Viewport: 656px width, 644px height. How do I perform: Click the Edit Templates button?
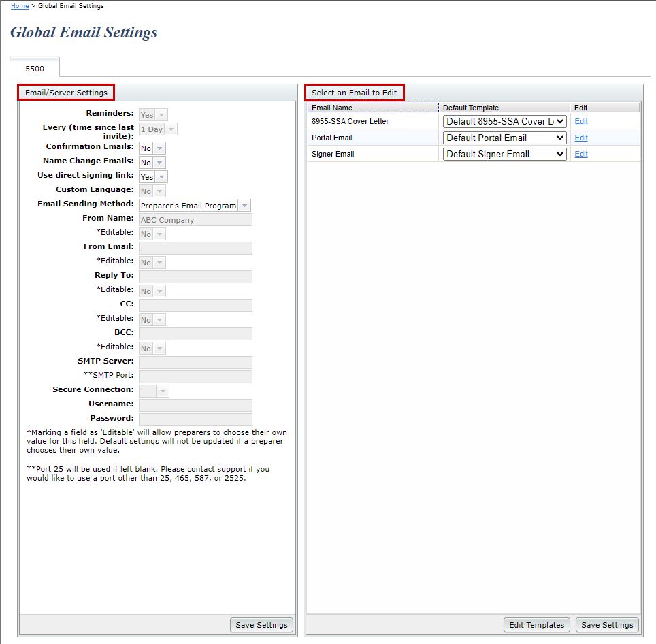tap(536, 625)
